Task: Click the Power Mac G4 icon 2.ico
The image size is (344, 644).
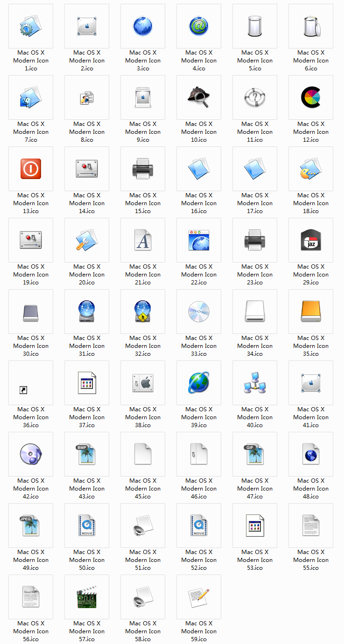Action: click(87, 26)
